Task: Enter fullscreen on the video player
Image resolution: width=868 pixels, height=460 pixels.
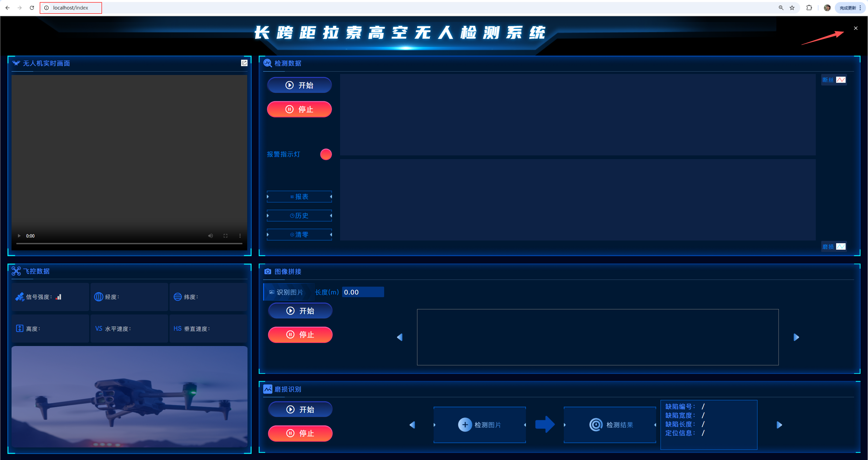Action: pyautogui.click(x=225, y=236)
